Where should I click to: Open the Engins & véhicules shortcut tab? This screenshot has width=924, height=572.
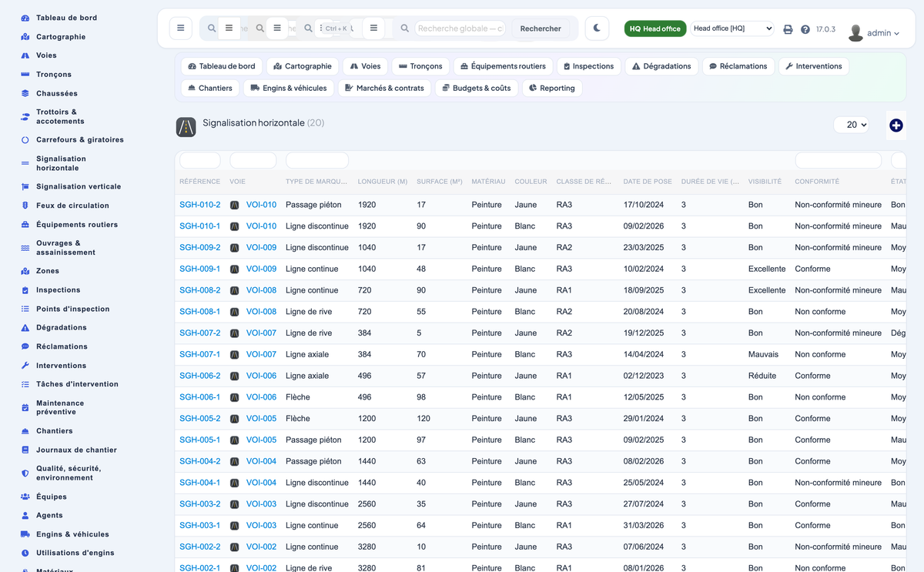pos(289,88)
